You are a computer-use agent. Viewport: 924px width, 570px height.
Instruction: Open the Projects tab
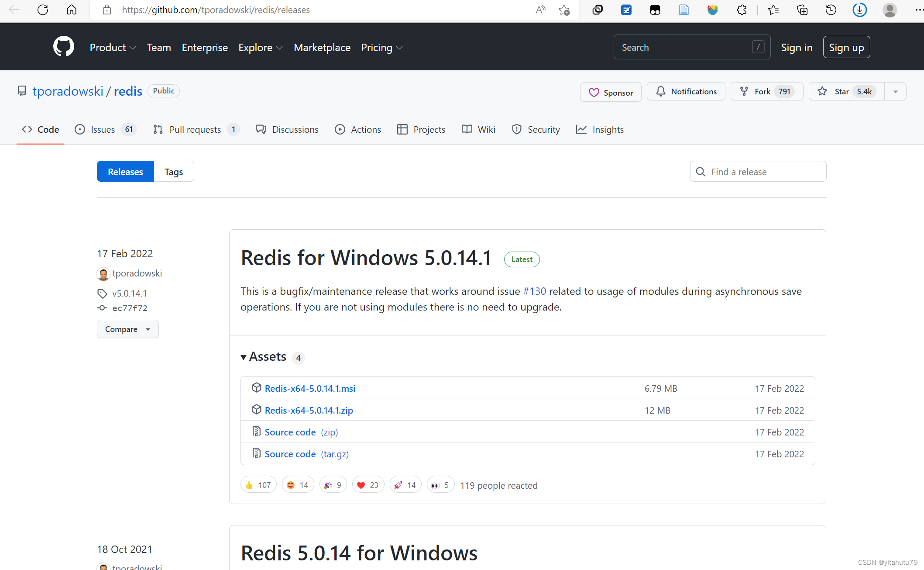[x=421, y=129]
